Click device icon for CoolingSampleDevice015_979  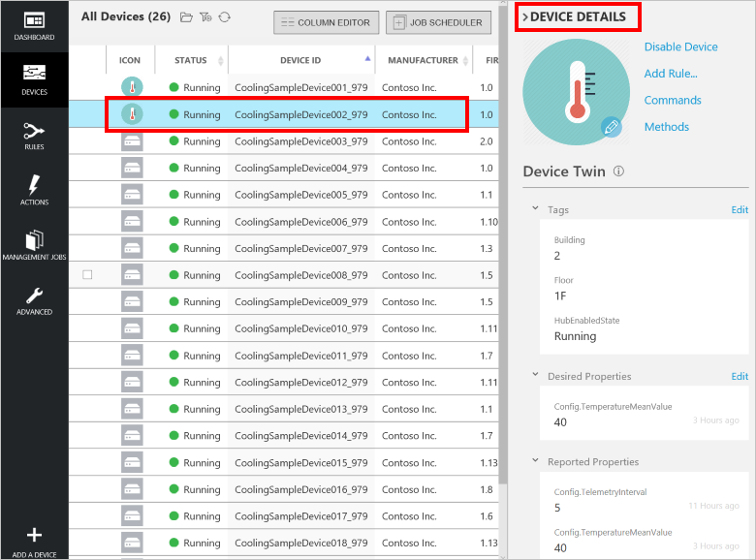coord(132,463)
